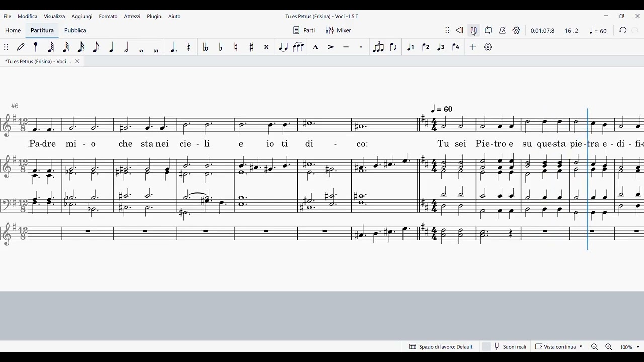Undo the last action

(x=622, y=30)
